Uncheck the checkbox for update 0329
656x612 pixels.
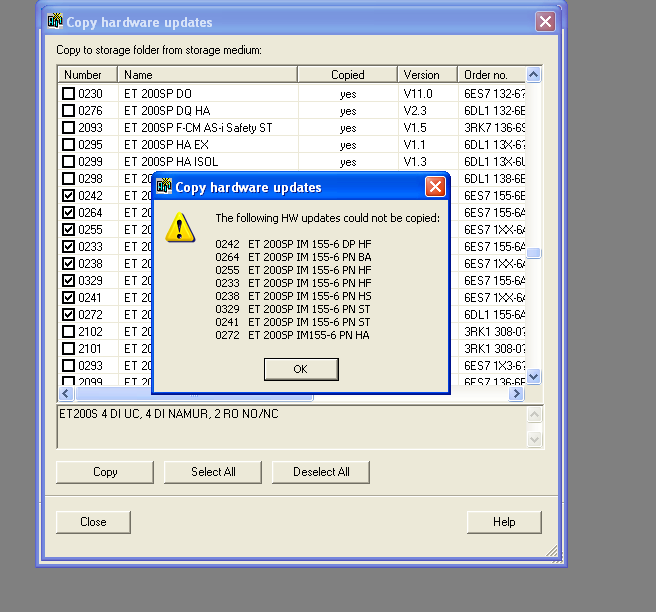68,280
